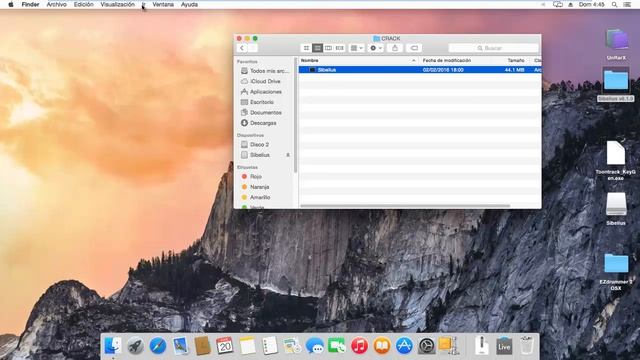The height and width of the screenshot is (360, 640).
Task: Open the Apple menu
Action: click(11, 4)
